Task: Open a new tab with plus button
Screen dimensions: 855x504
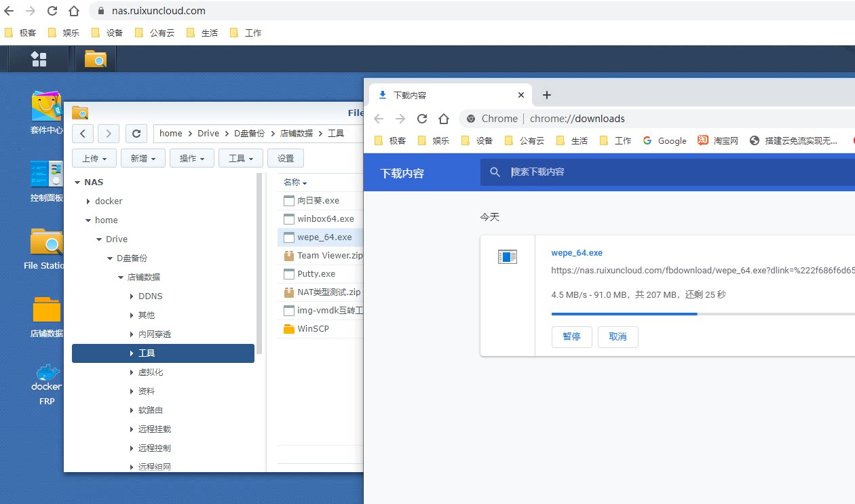Action: click(x=547, y=95)
